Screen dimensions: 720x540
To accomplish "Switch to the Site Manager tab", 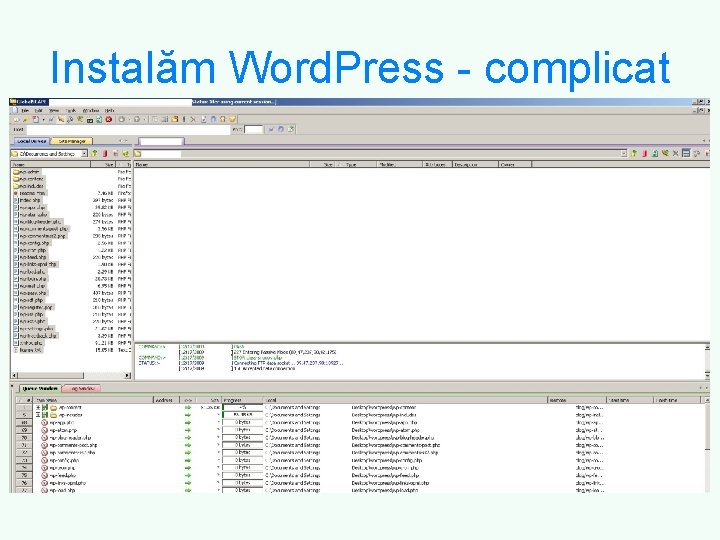I will click(x=72, y=141).
